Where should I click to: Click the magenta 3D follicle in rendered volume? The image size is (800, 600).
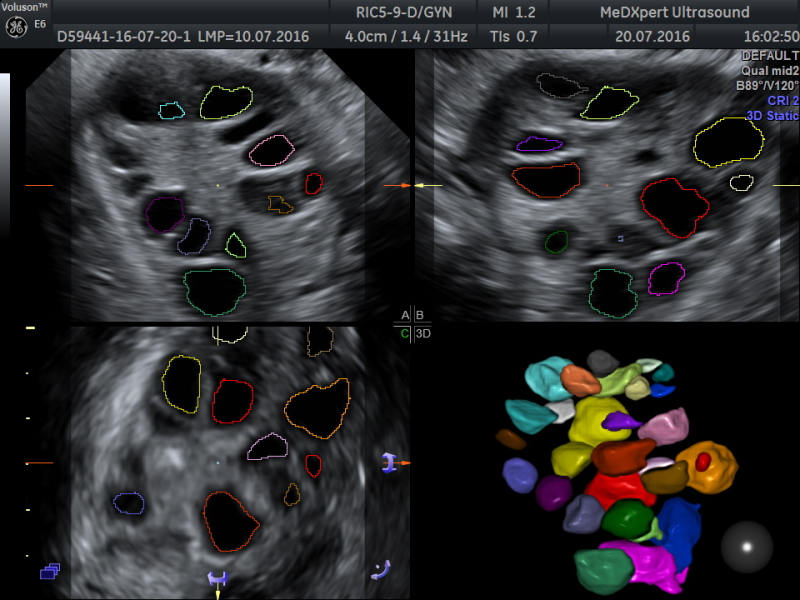[651, 567]
